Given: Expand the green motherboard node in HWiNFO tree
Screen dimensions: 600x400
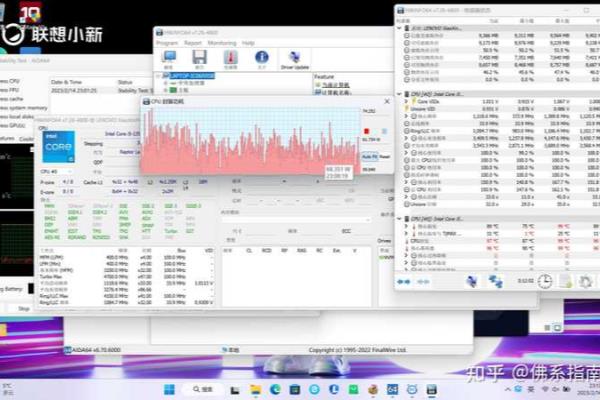Looking at the screenshot, I should tap(166, 90).
